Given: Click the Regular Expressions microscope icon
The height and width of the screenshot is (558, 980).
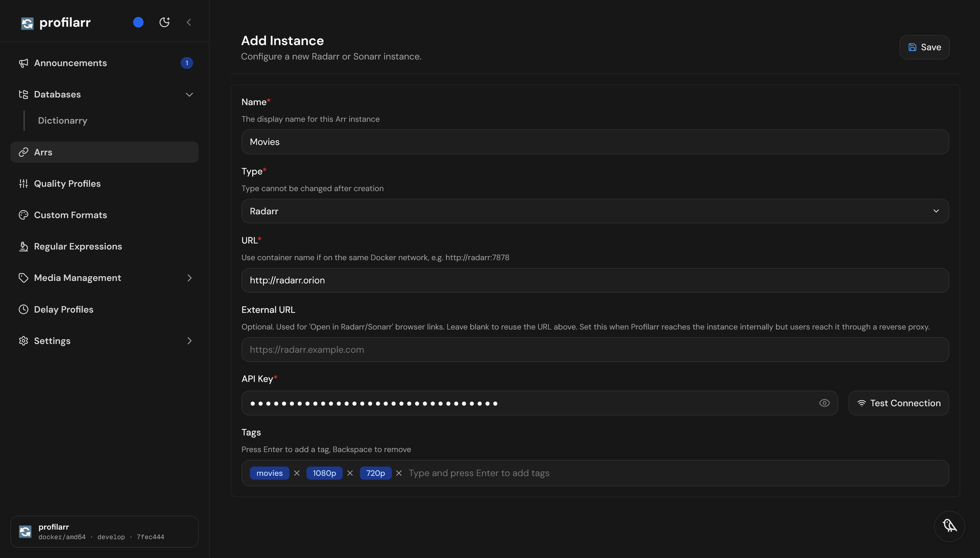Looking at the screenshot, I should pos(24,246).
